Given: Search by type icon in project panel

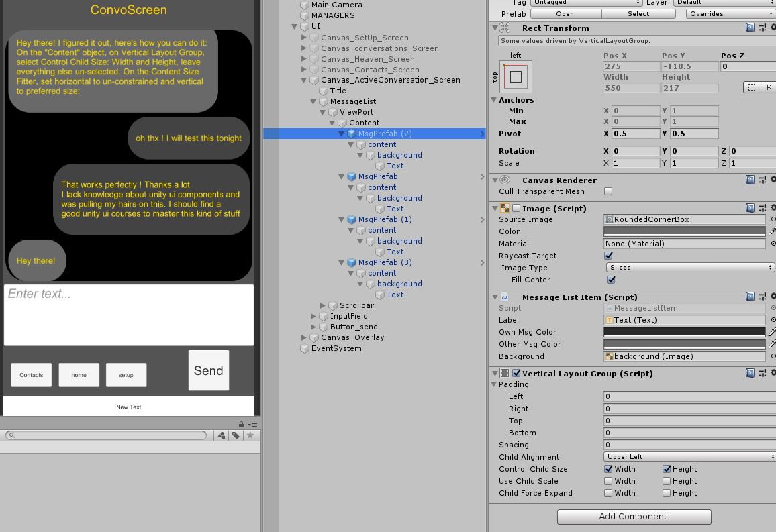Looking at the screenshot, I should tap(222, 435).
